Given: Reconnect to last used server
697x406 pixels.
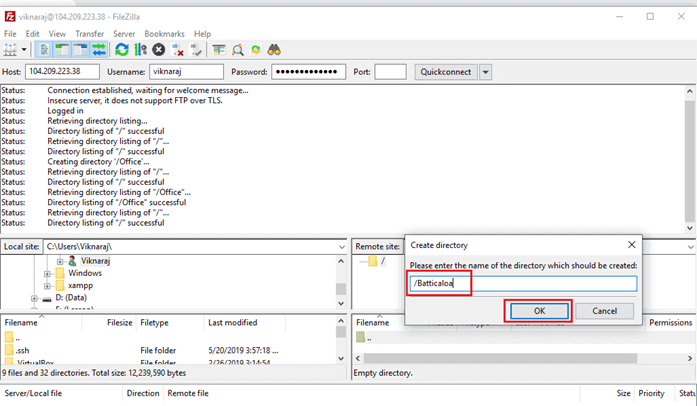Looking at the screenshot, I should 196,50.
